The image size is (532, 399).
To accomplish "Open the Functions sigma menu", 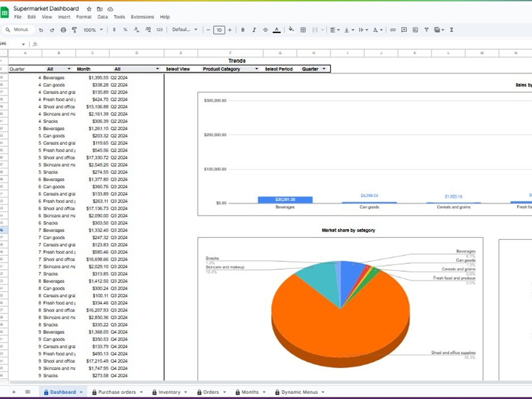I will (452, 30).
